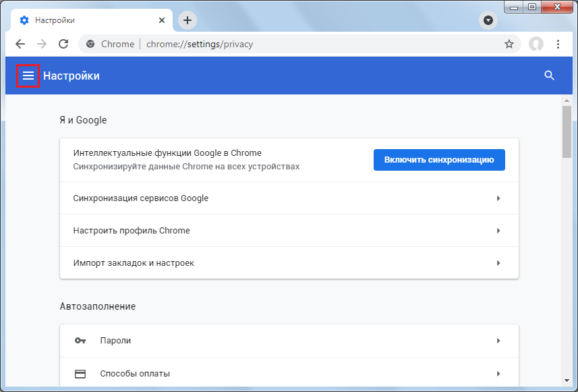
Task: Select the Настройки browser tab
Action: (x=92, y=20)
